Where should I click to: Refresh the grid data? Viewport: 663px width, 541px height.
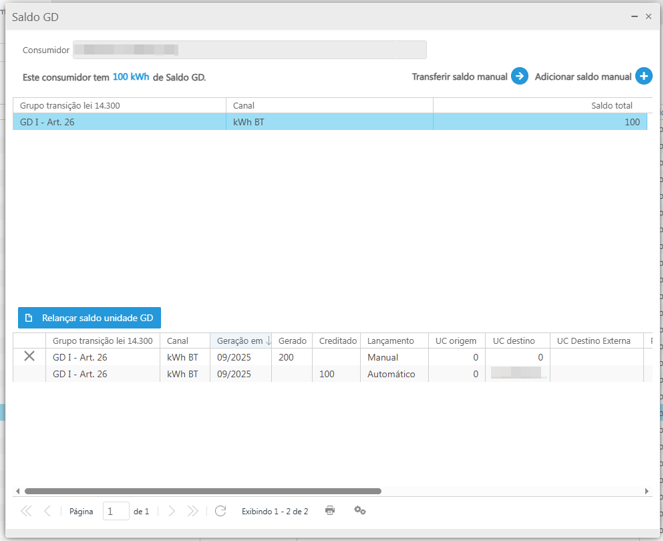pyautogui.click(x=221, y=511)
